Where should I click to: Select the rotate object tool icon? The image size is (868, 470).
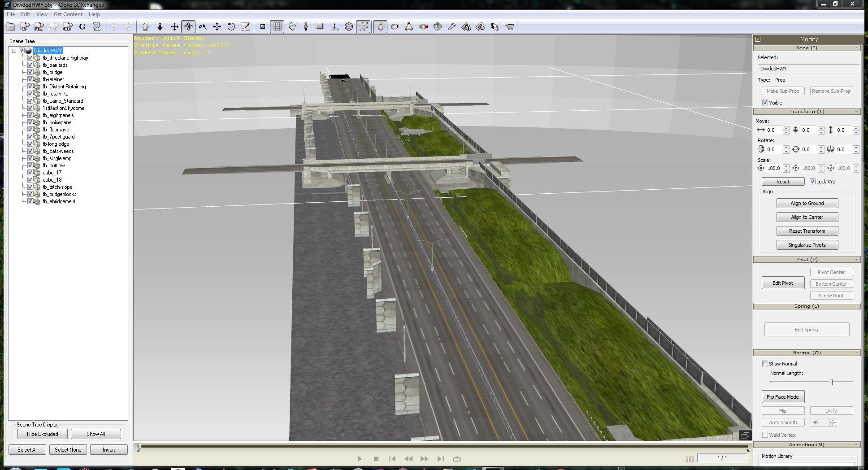(231, 27)
